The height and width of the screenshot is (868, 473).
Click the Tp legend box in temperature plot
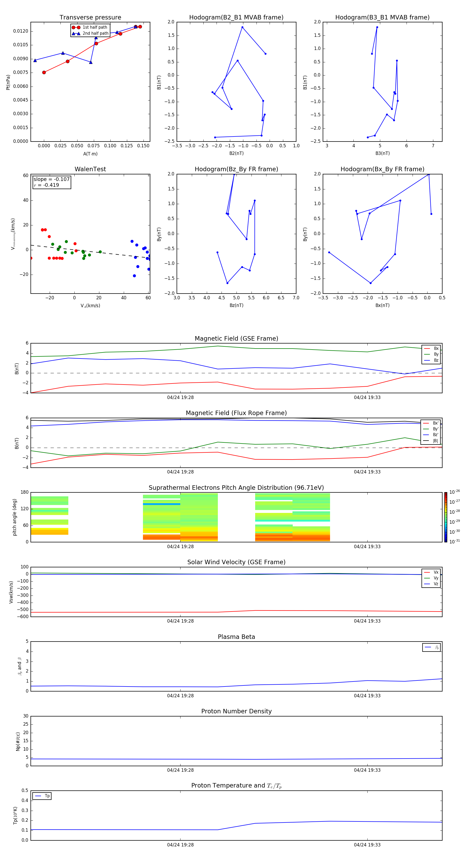tap(42, 796)
